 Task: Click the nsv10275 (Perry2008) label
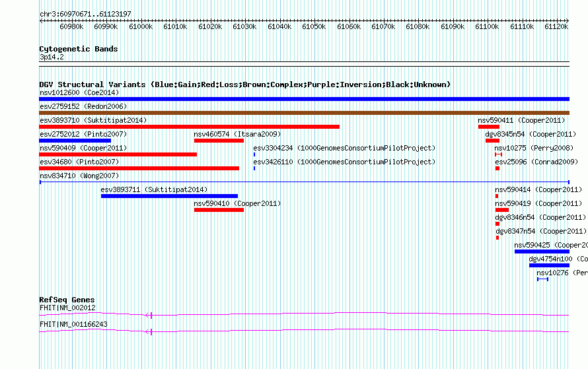click(534, 148)
